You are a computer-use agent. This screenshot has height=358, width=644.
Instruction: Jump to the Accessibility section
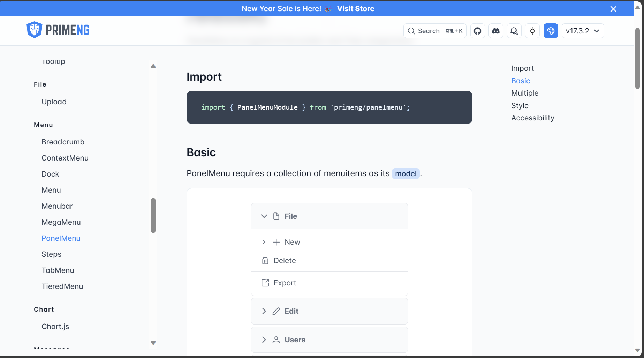click(x=533, y=118)
